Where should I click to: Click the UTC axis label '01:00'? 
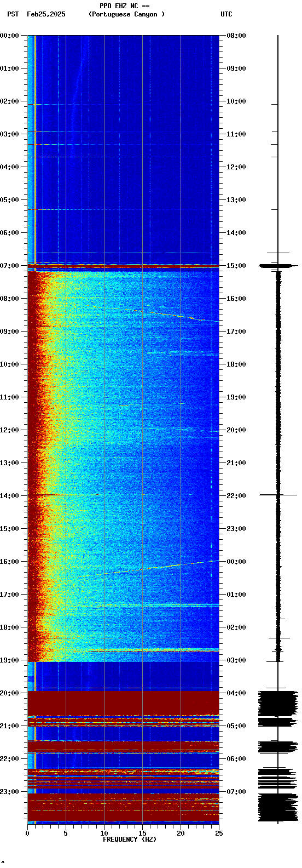coord(236,595)
